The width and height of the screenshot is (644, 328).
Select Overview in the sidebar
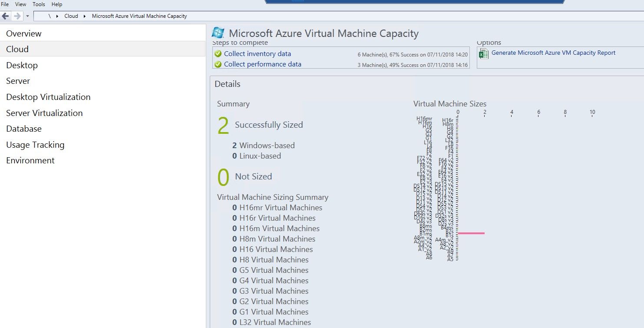tap(102, 33)
